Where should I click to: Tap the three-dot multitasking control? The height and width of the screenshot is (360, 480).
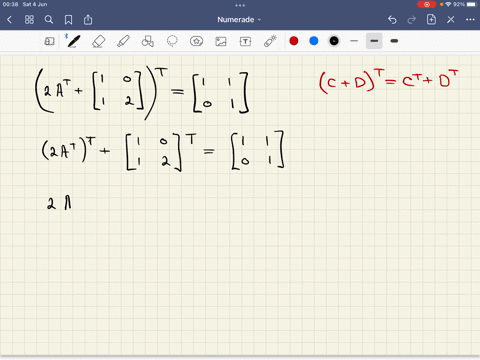240,5
